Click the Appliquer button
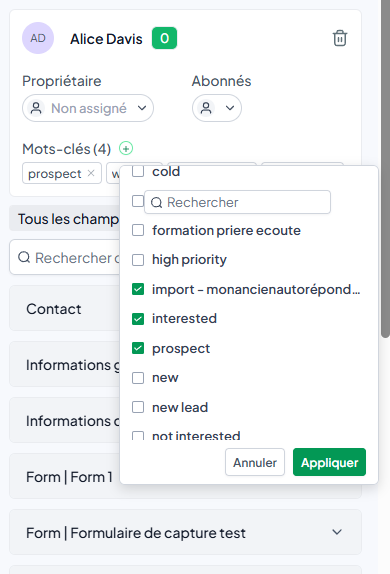The image size is (390, 574). click(329, 462)
